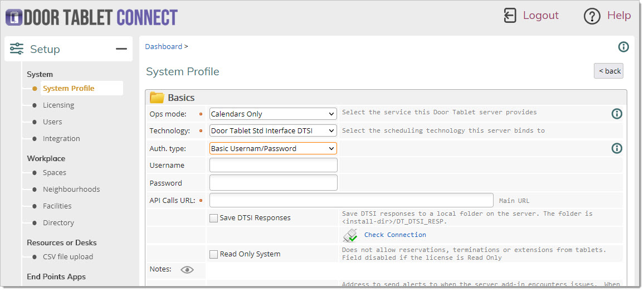The height and width of the screenshot is (291, 644).
Task: Click the Door Tablet Connect logo
Action: pyautogui.click(x=91, y=17)
